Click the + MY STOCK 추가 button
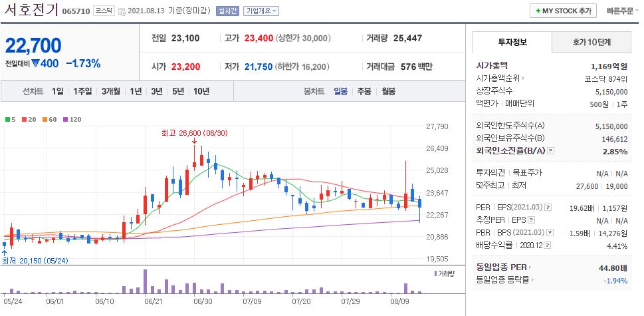This screenshot has width=644, height=316. [563, 11]
